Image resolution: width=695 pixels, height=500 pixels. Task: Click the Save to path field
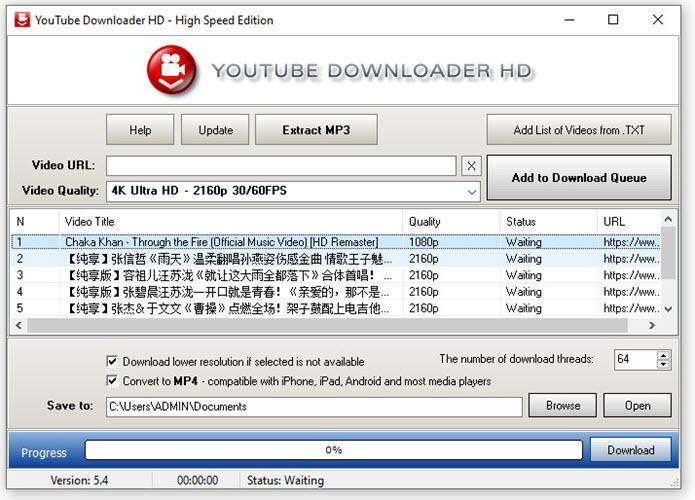click(314, 406)
